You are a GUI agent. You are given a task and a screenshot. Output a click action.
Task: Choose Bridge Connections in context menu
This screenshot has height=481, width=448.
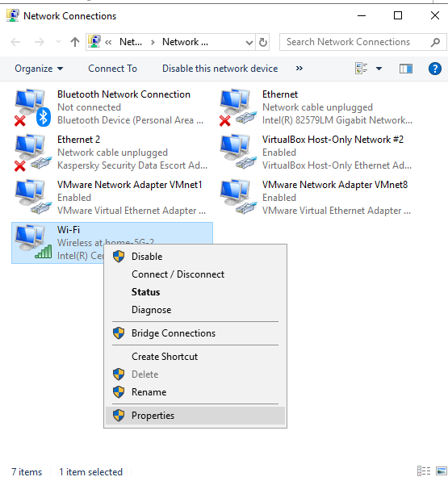point(195,333)
